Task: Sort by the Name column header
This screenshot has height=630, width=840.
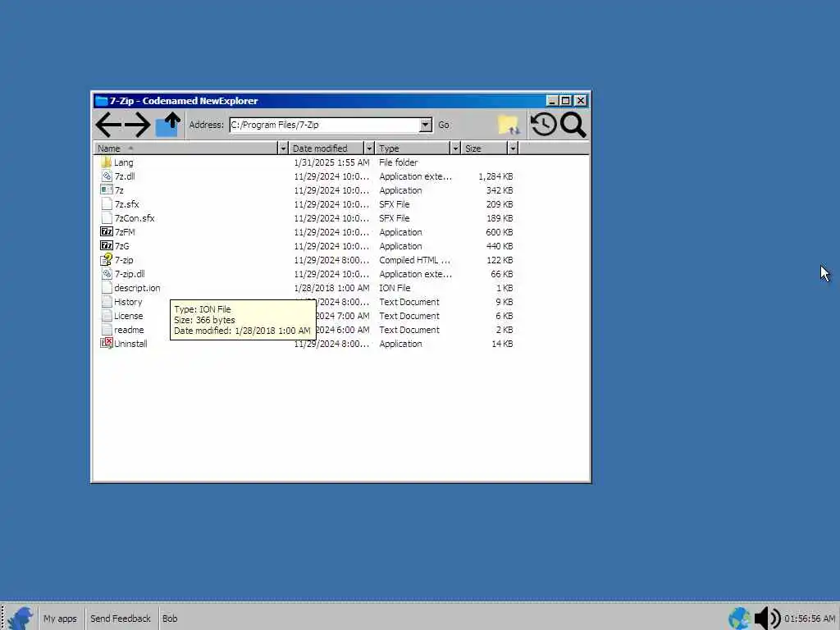Action: pos(186,148)
